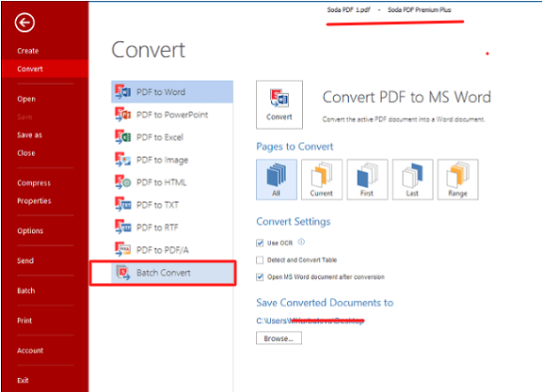Toggle the Use OCR checkbox

coord(260,243)
